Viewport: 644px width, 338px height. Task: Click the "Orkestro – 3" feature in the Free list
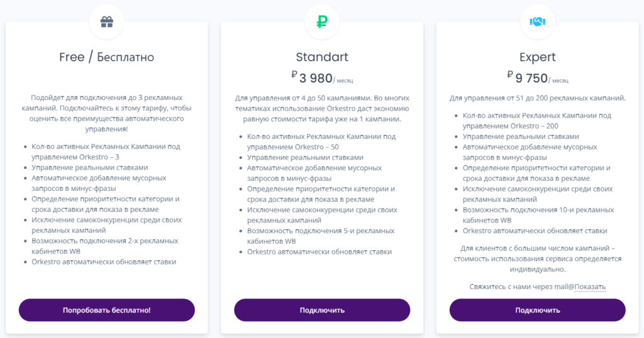point(106,151)
